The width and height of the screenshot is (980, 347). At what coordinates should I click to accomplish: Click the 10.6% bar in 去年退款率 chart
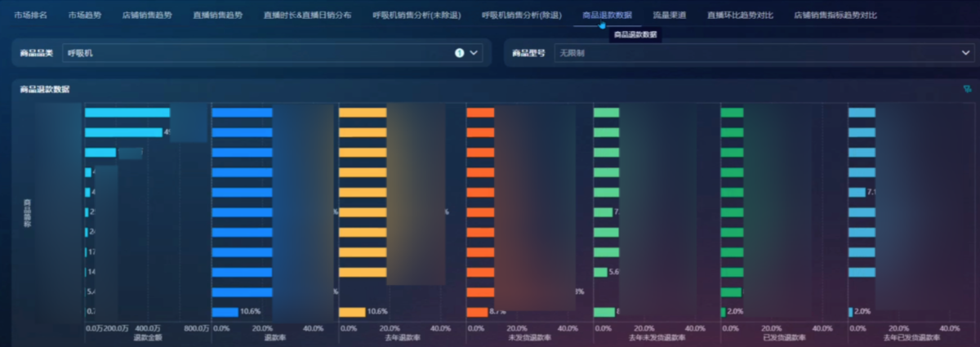(x=352, y=312)
